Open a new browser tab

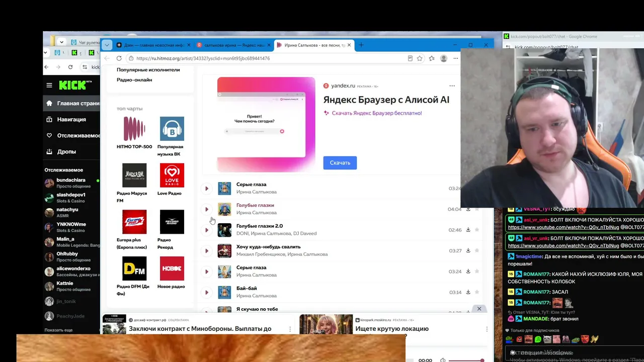tap(361, 45)
